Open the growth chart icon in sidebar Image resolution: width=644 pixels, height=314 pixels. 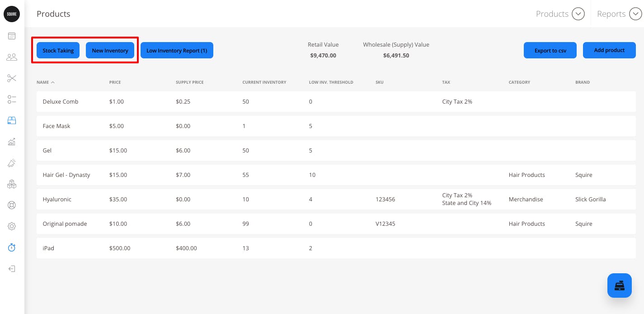[12, 142]
